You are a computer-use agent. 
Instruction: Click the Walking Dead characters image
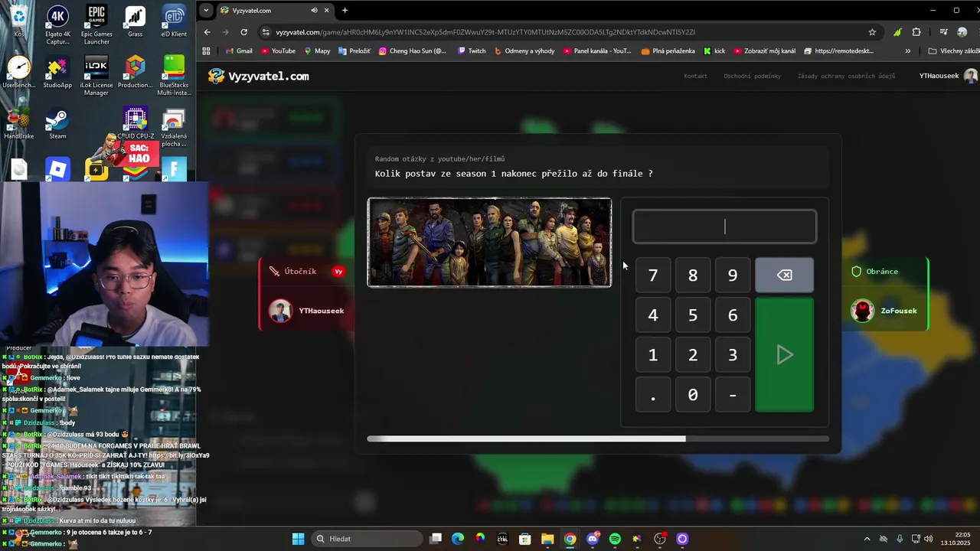click(x=489, y=243)
